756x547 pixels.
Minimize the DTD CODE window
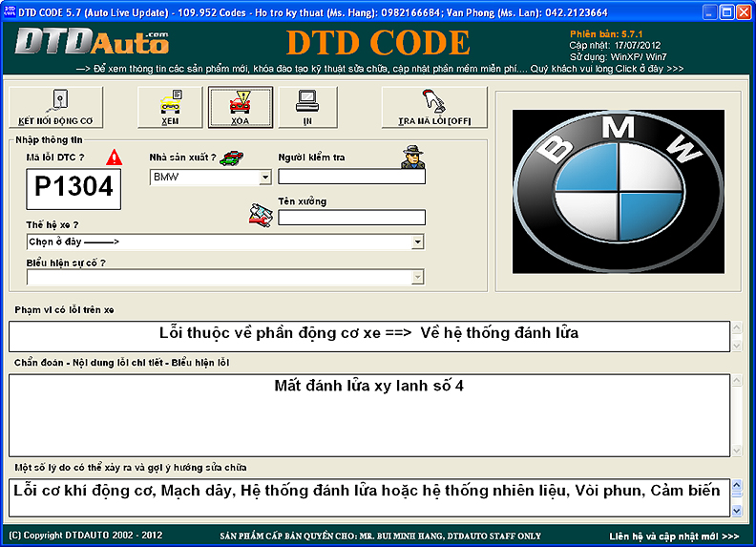pos(709,12)
